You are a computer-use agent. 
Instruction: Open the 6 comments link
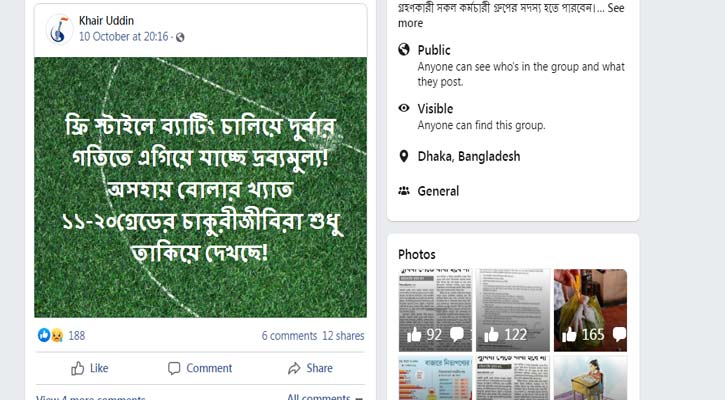coord(289,336)
